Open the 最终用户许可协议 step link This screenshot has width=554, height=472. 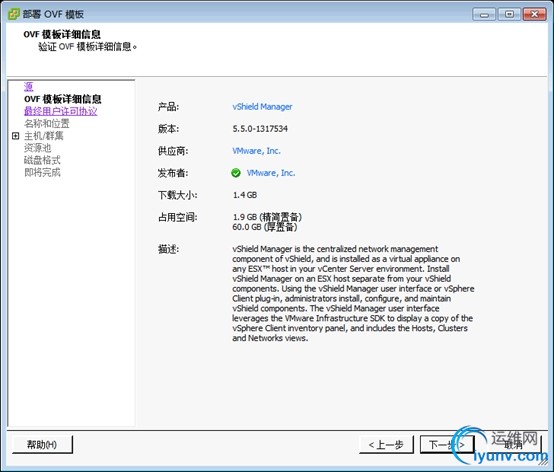[x=60, y=111]
